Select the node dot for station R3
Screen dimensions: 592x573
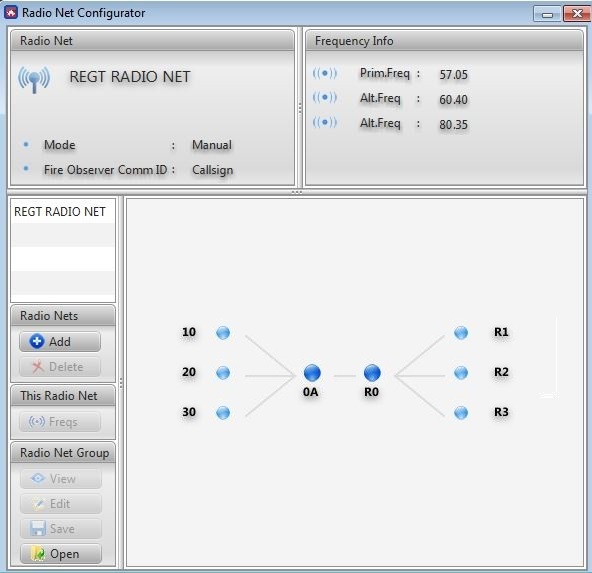[461, 413]
